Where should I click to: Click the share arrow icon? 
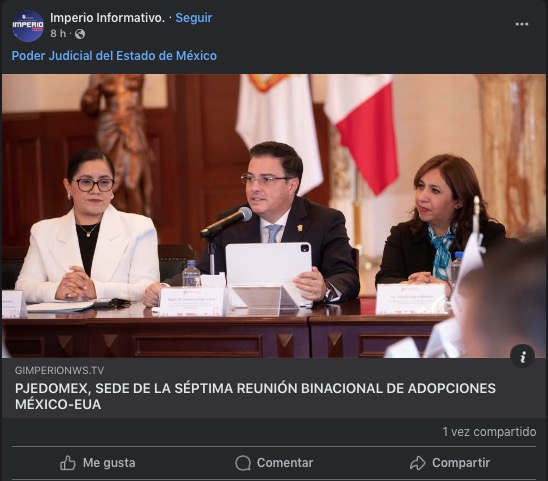(x=418, y=463)
